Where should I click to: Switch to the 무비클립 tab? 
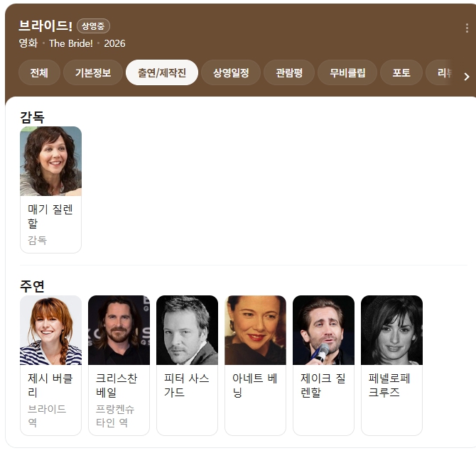click(x=347, y=72)
